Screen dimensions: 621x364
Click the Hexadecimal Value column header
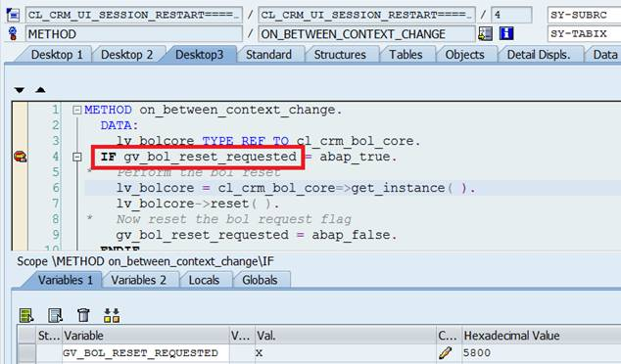541,336
